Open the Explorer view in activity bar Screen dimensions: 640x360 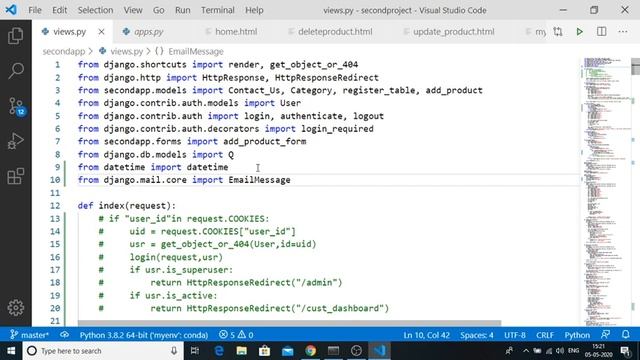coord(16,36)
